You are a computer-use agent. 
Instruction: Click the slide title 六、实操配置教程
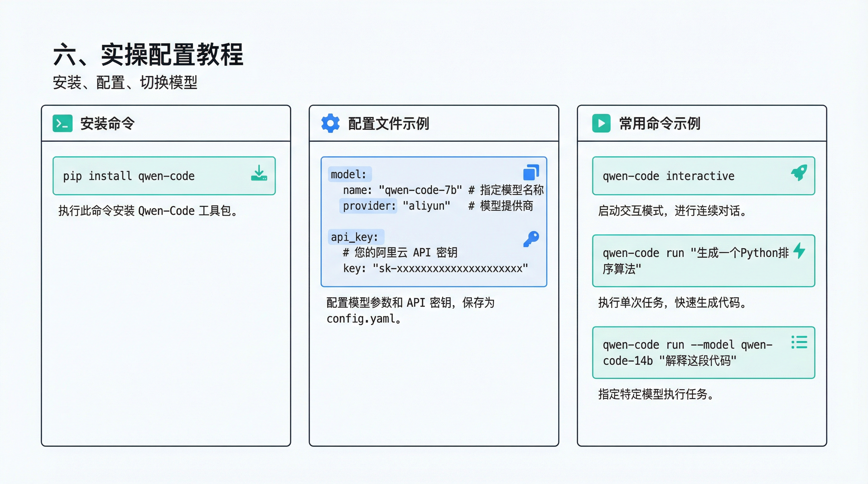coord(148,55)
